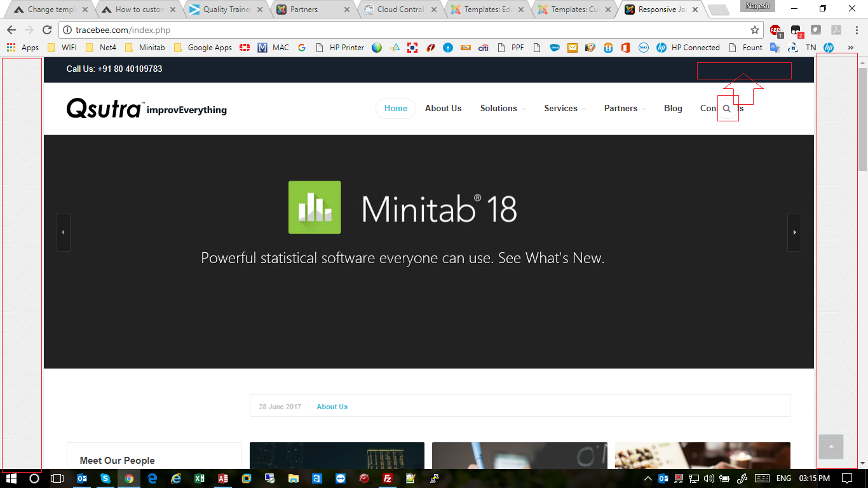
Task: Switch to Microsoft Edge on the taskbar
Action: tap(153, 478)
